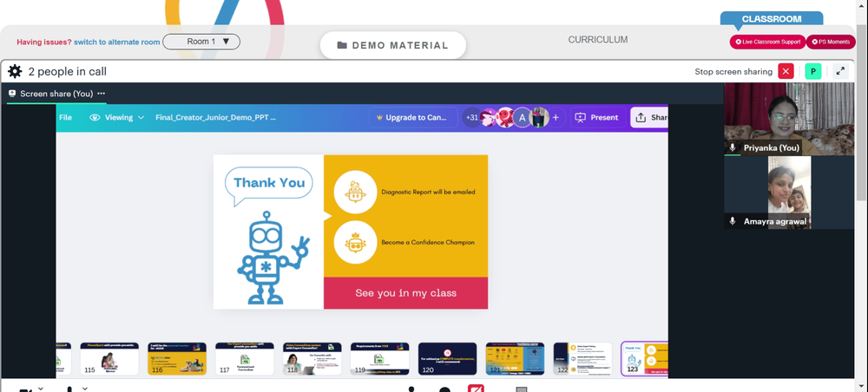868x392 pixels.
Task: Click 'See you in my class' banner
Action: [x=405, y=293]
